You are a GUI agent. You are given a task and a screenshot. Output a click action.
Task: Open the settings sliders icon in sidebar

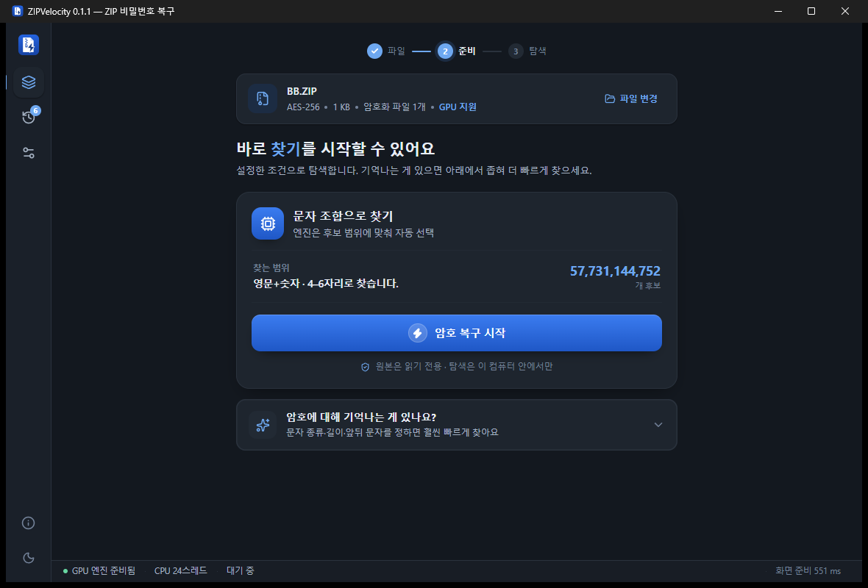tap(28, 153)
